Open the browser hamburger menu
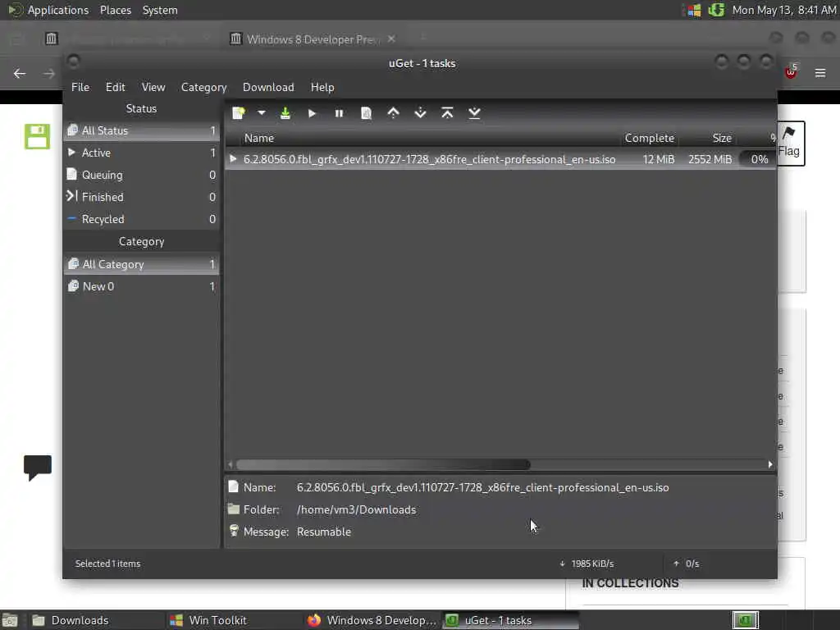This screenshot has height=630, width=840. pos(820,73)
